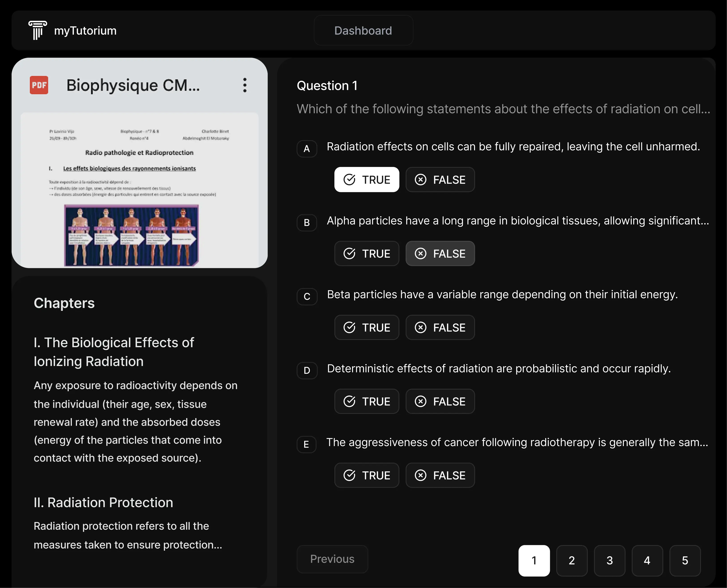The height and width of the screenshot is (588, 727).
Task: Open the options menu for Biophysique CM document
Action: pos(245,85)
